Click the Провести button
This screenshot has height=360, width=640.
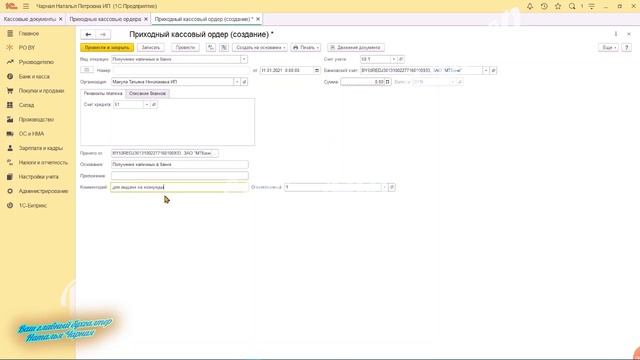click(185, 47)
